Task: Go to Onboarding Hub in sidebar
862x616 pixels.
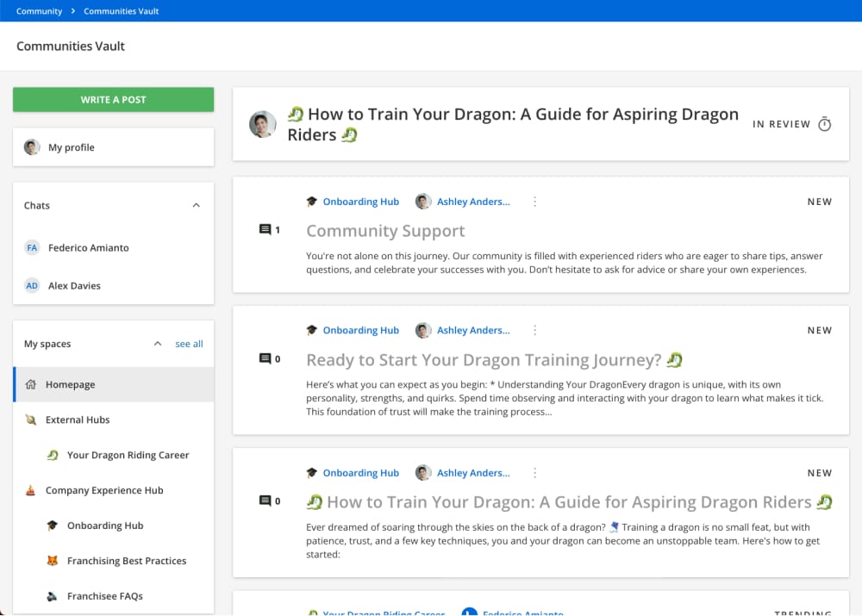Action: click(105, 526)
